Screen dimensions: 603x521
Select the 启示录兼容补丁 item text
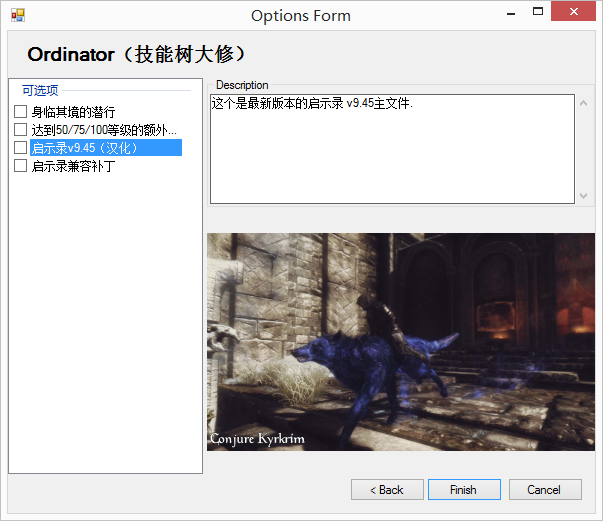click(x=73, y=166)
